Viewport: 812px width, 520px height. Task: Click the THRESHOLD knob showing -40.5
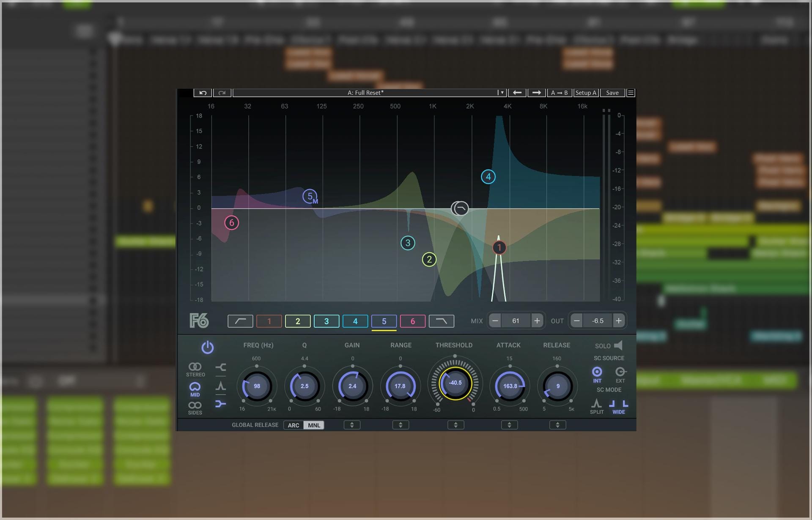pos(455,383)
